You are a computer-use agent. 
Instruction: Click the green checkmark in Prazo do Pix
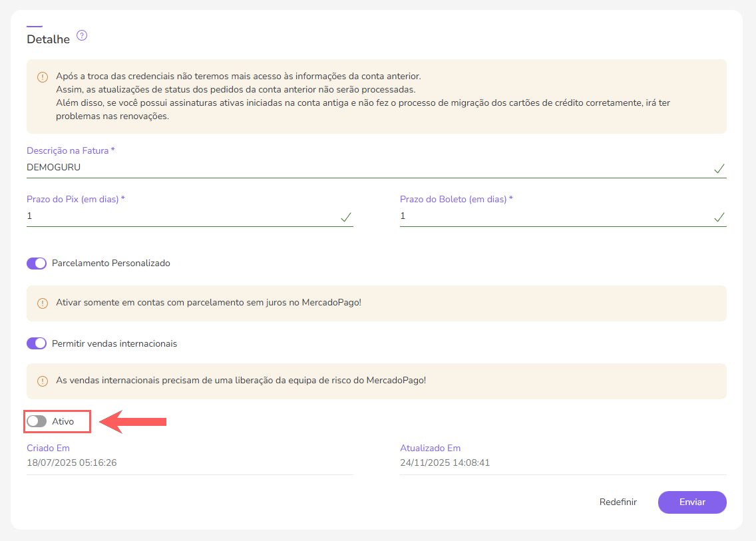click(345, 217)
